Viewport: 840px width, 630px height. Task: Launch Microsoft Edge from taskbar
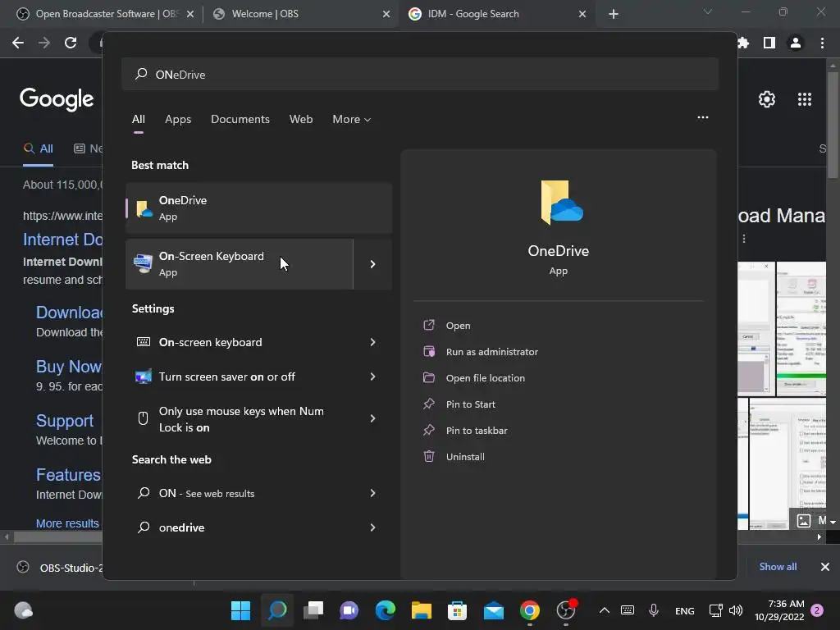point(386,610)
